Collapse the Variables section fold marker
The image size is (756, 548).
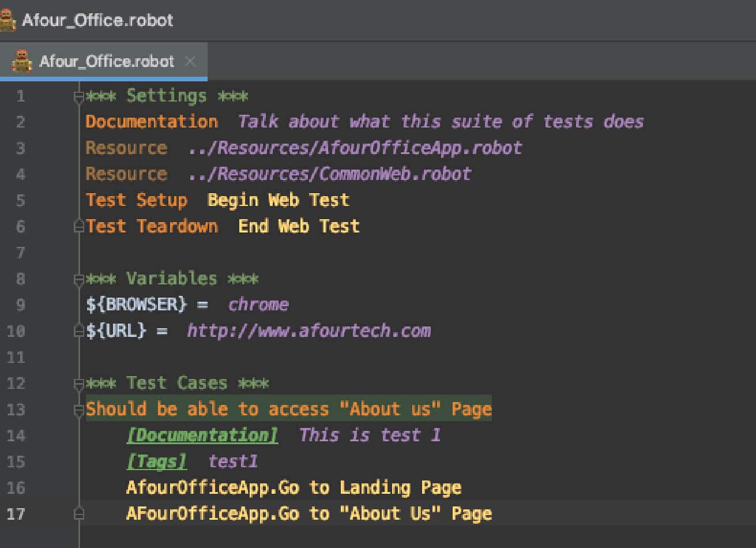point(80,279)
